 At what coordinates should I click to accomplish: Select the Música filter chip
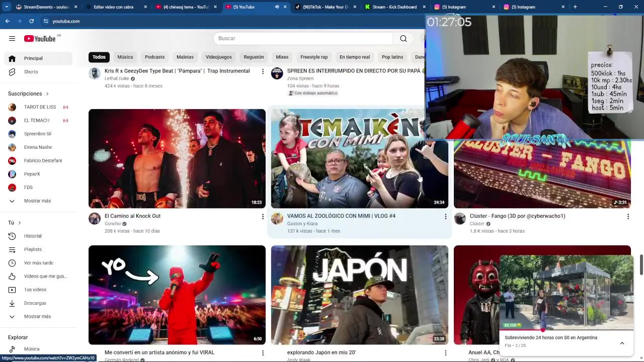coord(125,57)
